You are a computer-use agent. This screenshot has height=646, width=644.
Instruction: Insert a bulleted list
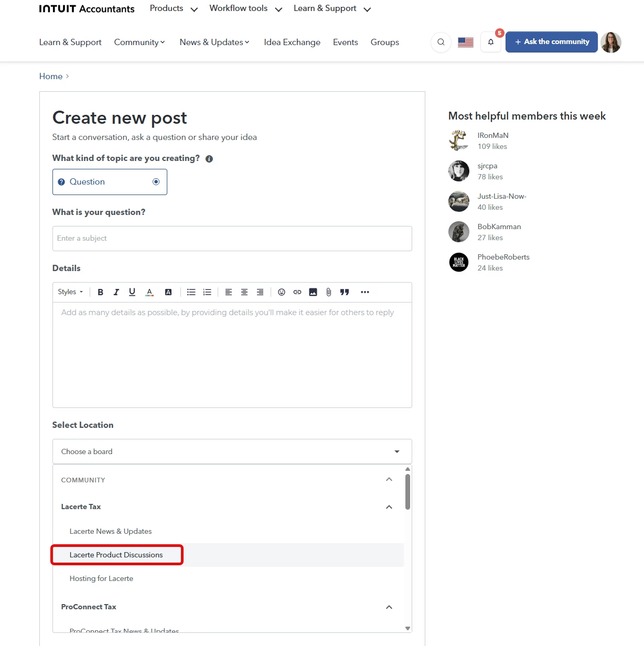pyautogui.click(x=191, y=292)
